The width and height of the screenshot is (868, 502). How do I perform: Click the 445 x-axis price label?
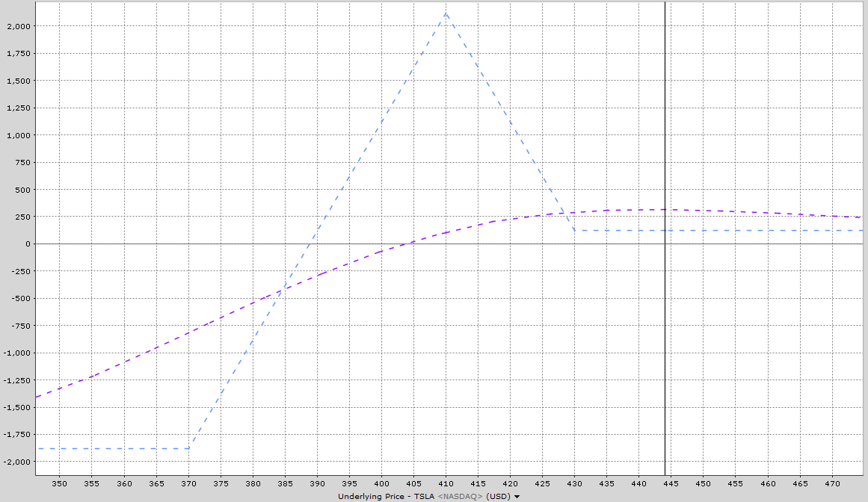point(671,483)
